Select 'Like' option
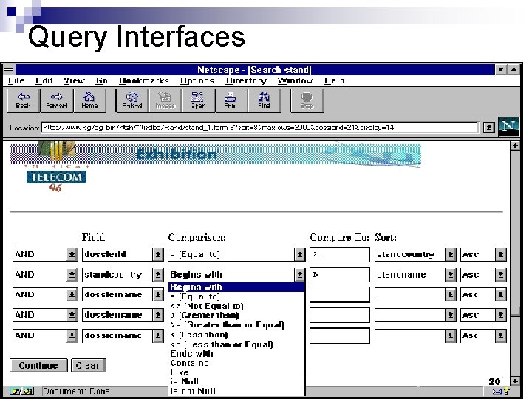This screenshot has width=532, height=399. pos(236,372)
